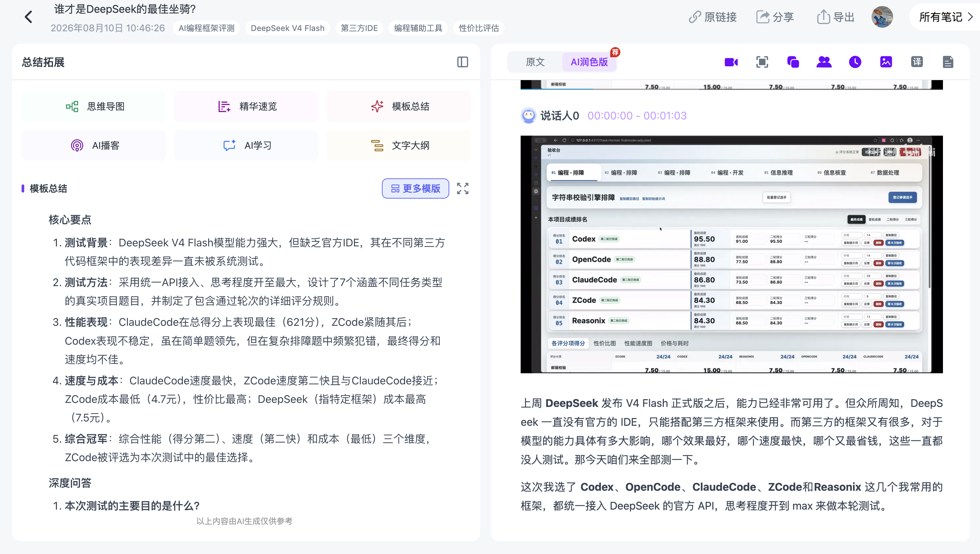This screenshot has width=980, height=554.
Task: Click the date 2026年08月10日 10:46:26
Action: (x=108, y=28)
